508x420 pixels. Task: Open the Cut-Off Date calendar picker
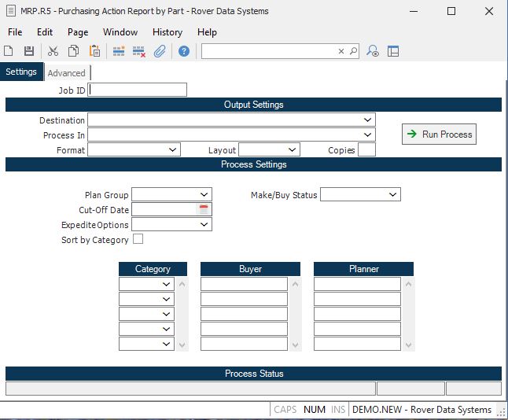click(x=204, y=209)
